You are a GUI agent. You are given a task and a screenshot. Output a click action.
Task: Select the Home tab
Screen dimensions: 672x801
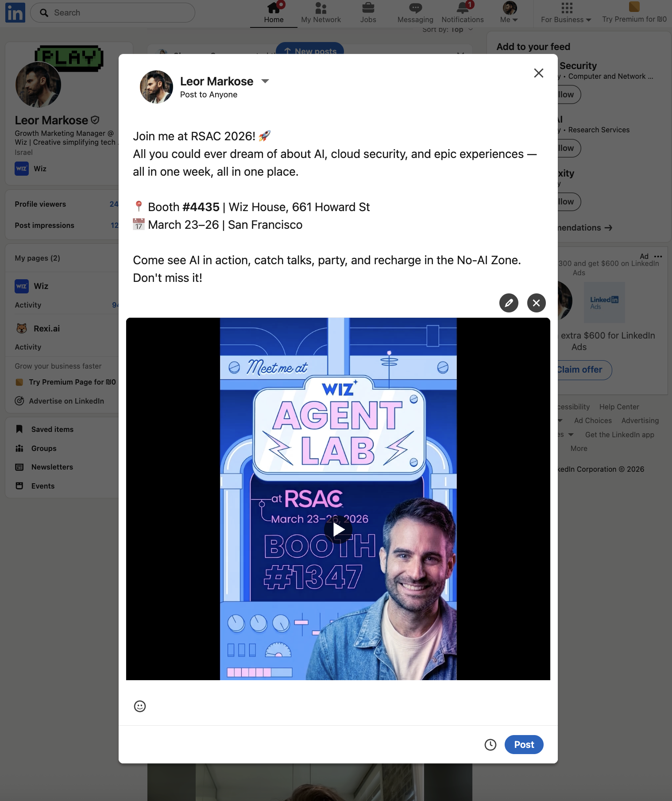[274, 13]
